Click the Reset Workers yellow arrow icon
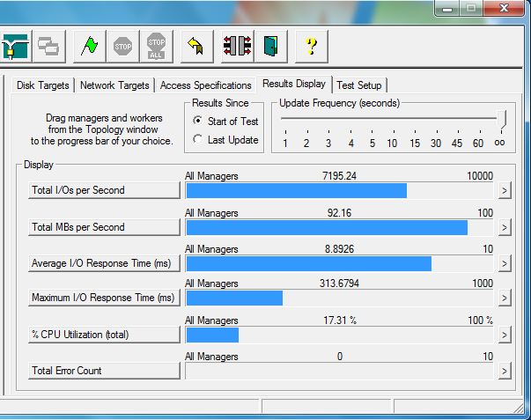Viewport: 531px width, 420px height. (x=196, y=47)
